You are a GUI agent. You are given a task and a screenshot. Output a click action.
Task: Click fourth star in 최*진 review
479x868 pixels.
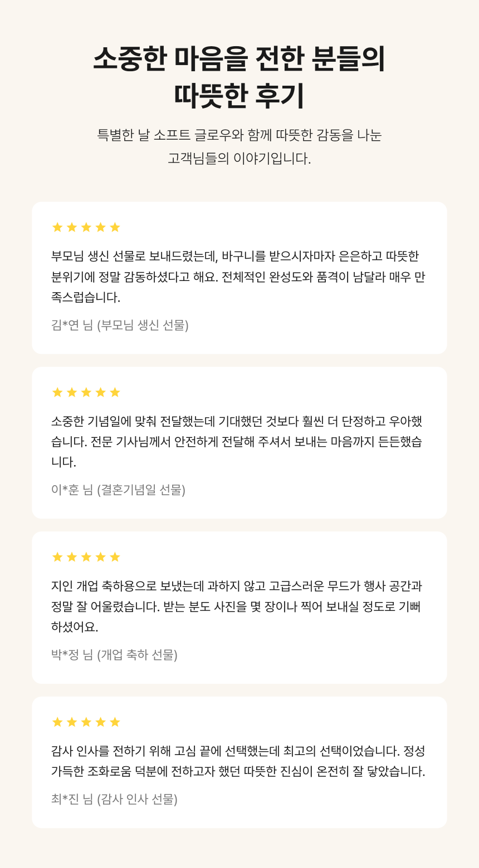pos(100,722)
